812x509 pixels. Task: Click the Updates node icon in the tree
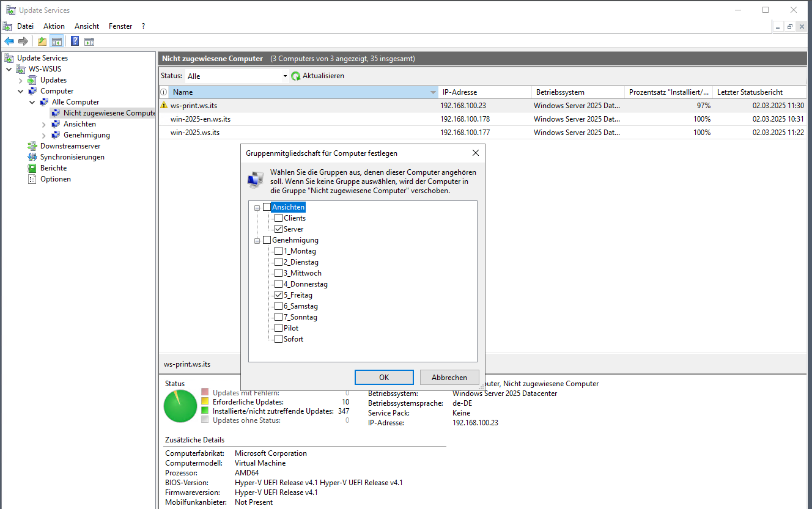point(32,80)
